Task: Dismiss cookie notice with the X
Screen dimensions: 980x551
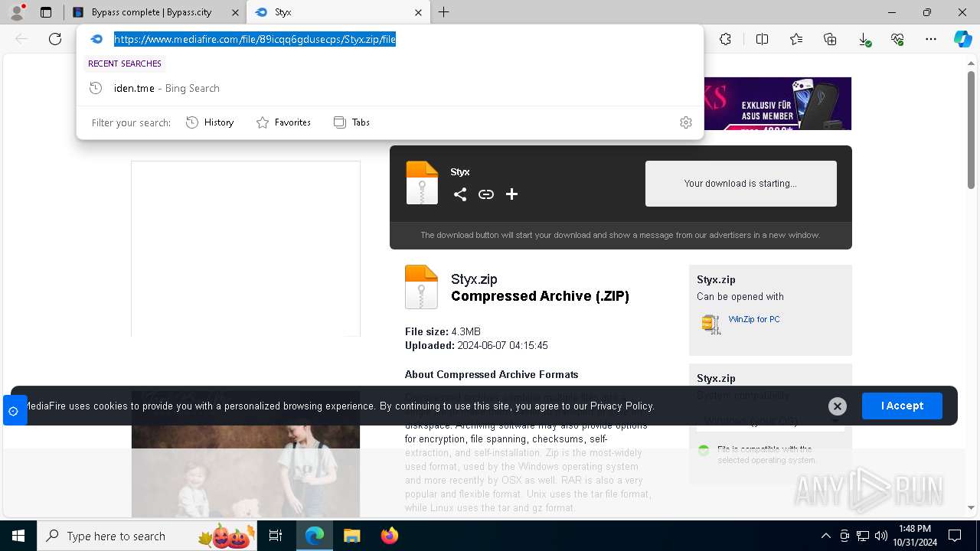Action: [838, 406]
